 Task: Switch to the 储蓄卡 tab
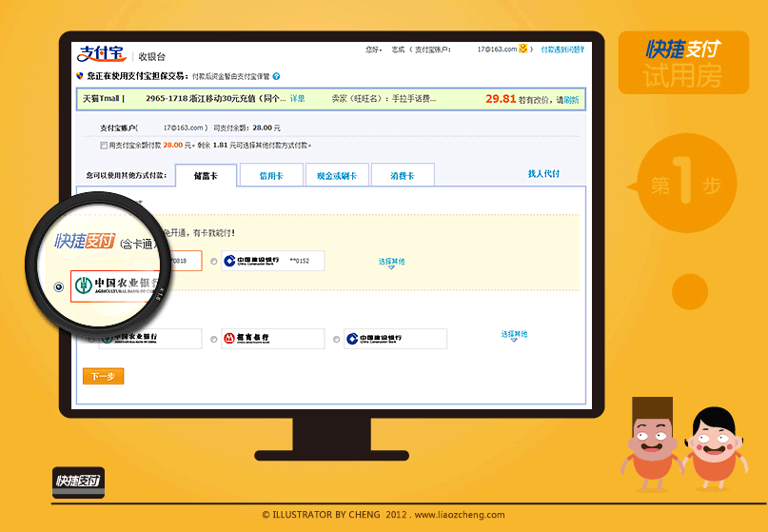point(206,175)
